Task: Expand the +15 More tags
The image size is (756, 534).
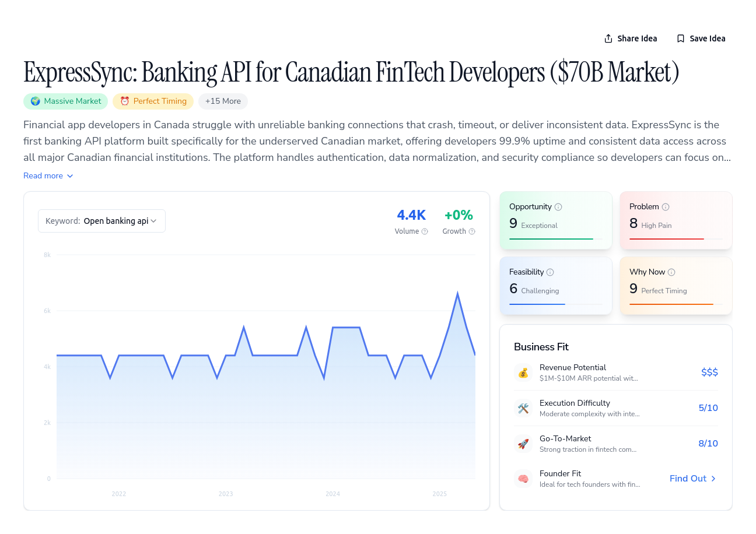Action: point(223,101)
